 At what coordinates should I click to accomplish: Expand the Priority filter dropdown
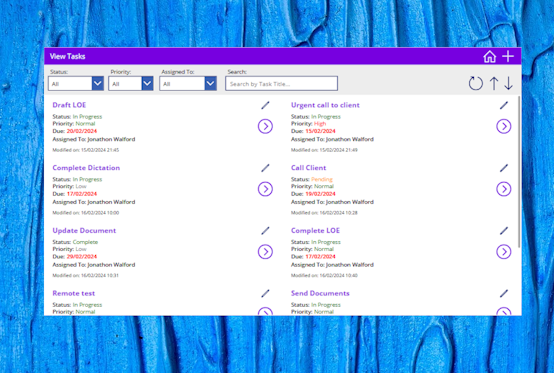(x=131, y=84)
